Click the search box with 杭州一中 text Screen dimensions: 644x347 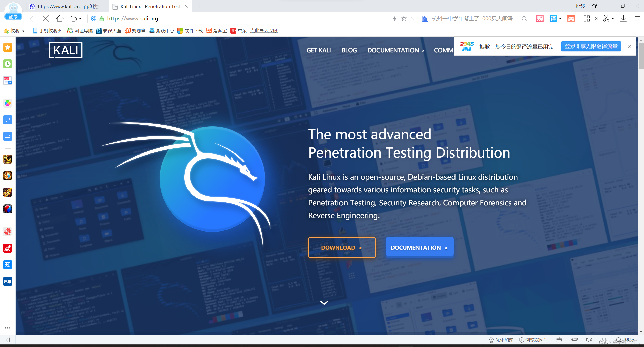click(472, 18)
